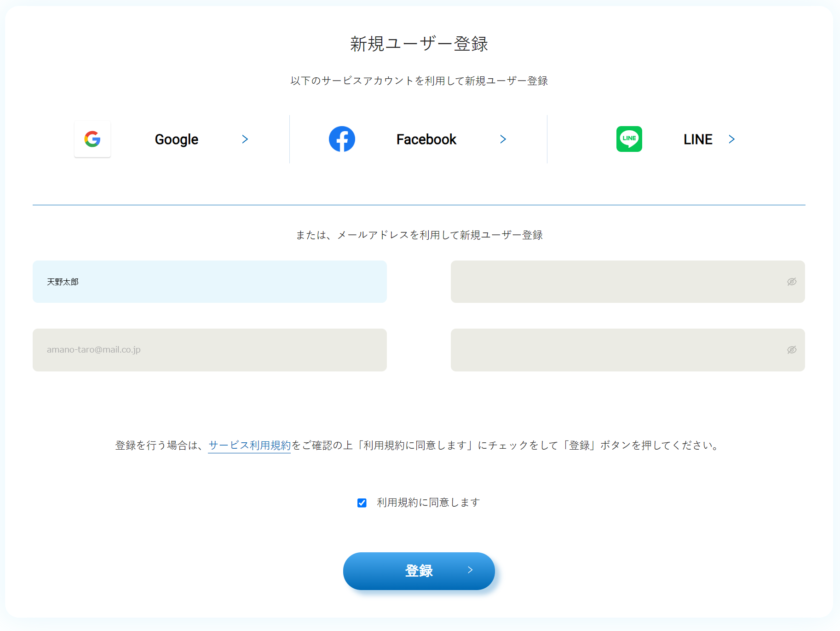Image resolution: width=840 pixels, height=631 pixels.
Task: Sign up using the Google label
Action: point(177,139)
